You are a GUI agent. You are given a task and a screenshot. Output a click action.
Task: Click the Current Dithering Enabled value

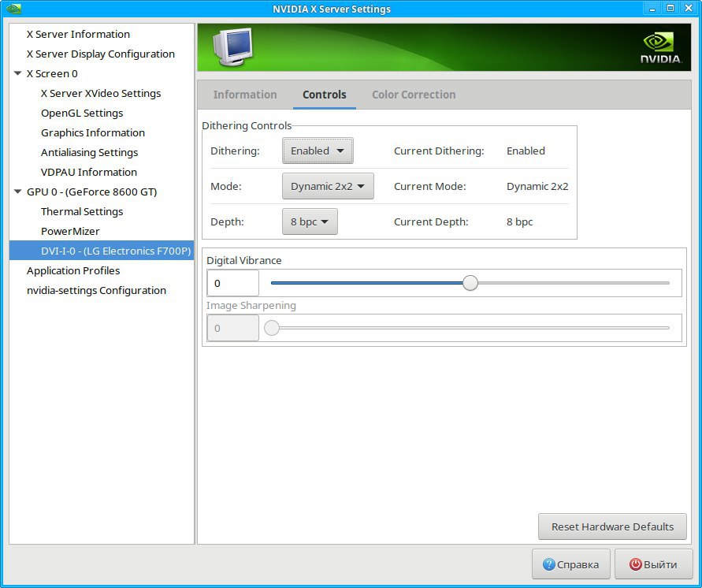526,151
